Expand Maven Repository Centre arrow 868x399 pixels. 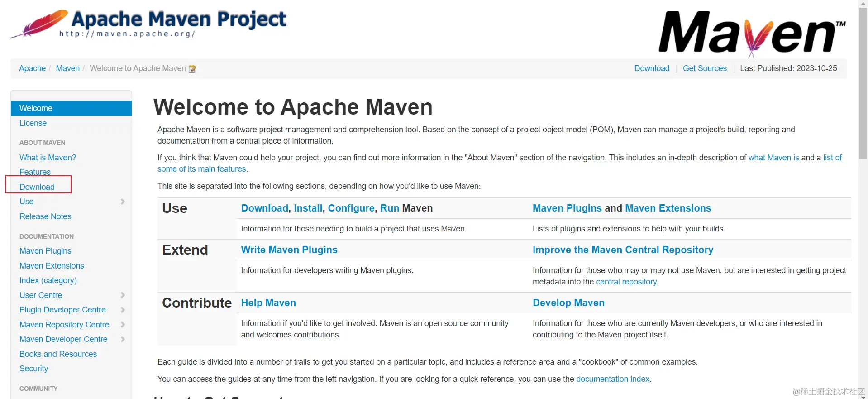click(x=123, y=325)
